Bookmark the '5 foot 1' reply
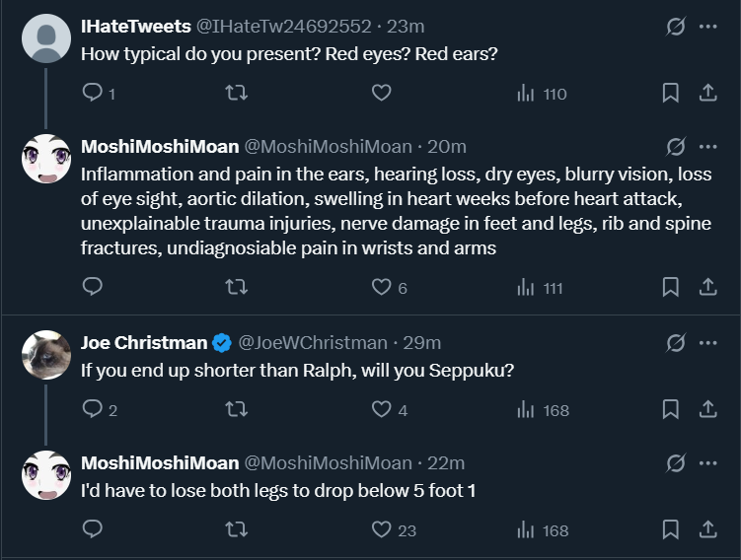741x560 pixels. pyautogui.click(x=670, y=529)
